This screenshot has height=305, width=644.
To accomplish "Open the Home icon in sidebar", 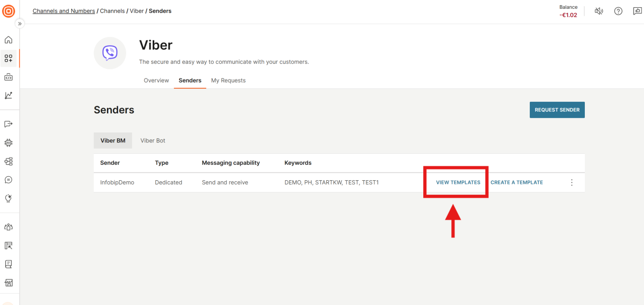I will pyautogui.click(x=8, y=40).
